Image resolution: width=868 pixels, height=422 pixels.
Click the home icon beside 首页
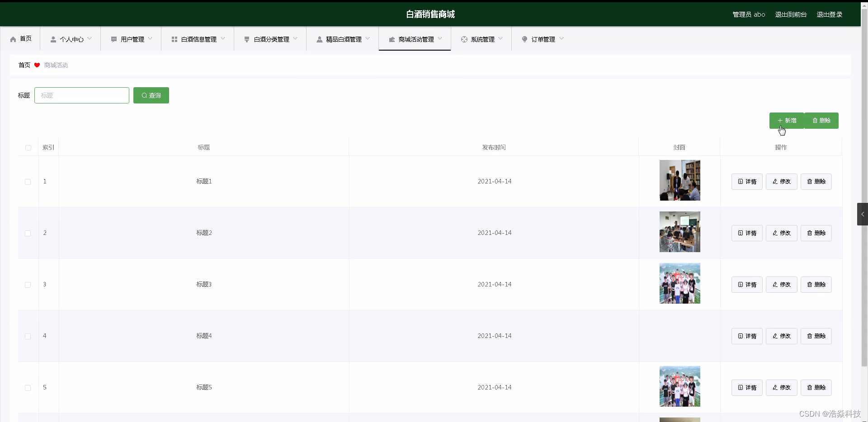(13, 39)
